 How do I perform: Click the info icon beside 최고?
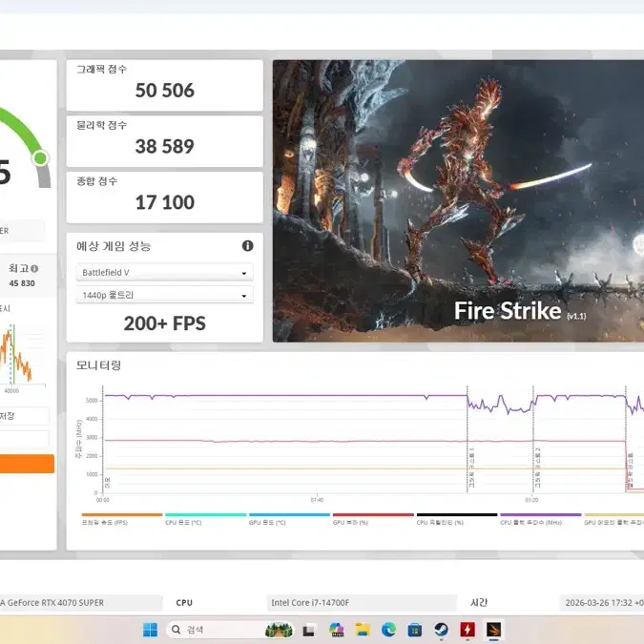pos(34,269)
